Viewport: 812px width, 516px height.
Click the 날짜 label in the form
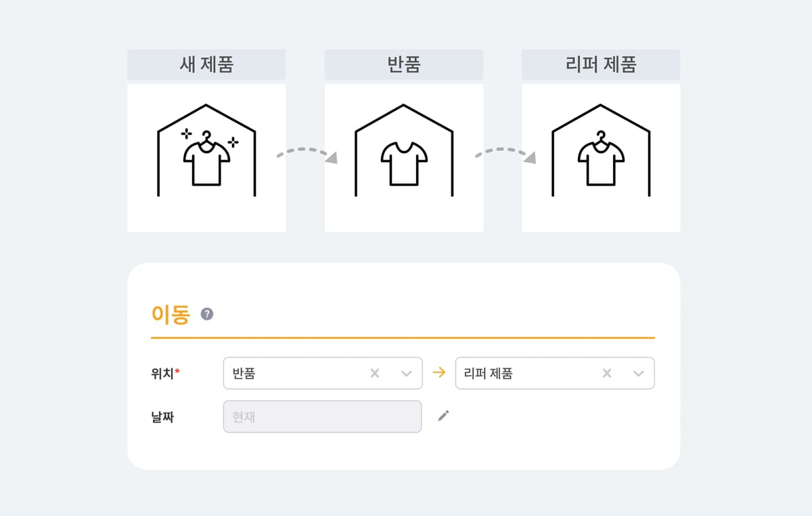click(162, 416)
